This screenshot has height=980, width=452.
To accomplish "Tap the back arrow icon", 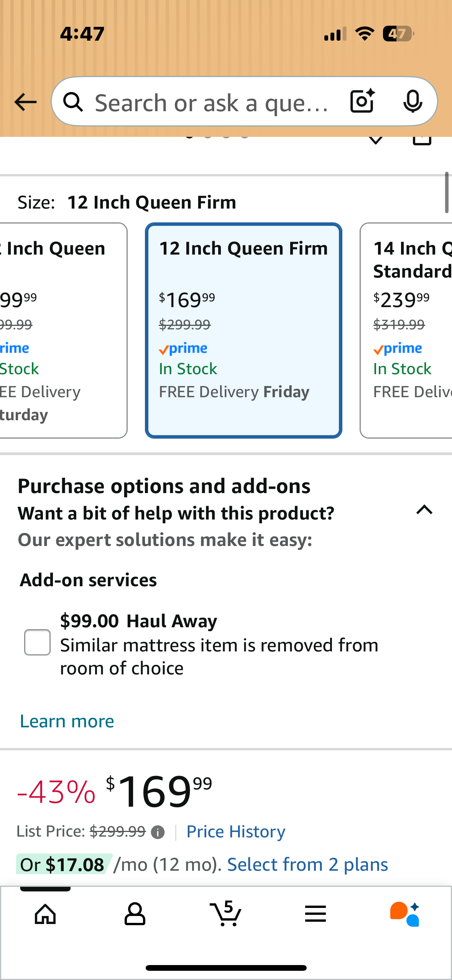I will tap(25, 102).
